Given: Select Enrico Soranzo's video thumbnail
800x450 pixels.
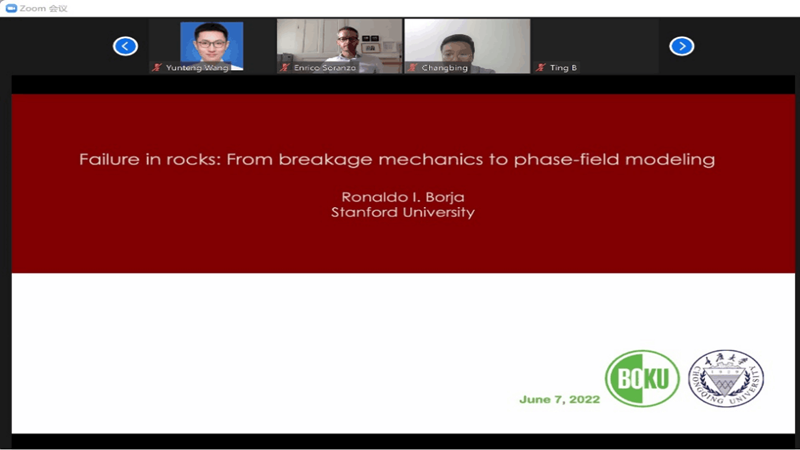Looking at the screenshot, I should [x=339, y=46].
